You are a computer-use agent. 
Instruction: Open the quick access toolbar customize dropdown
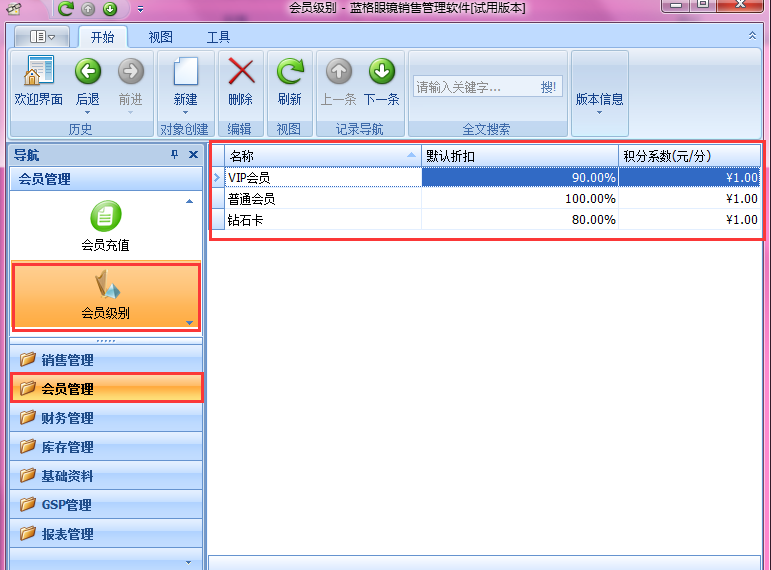click(x=141, y=9)
